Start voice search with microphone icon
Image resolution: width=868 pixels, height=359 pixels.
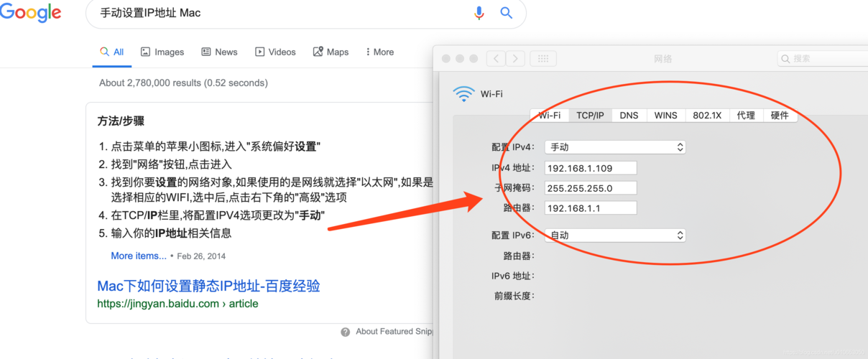point(479,13)
